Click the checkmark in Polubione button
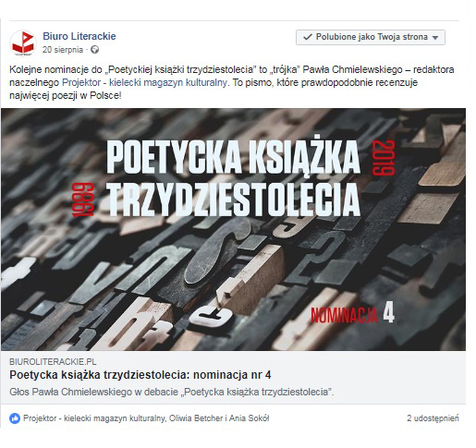Screen dimensions: 476x448 [308, 37]
